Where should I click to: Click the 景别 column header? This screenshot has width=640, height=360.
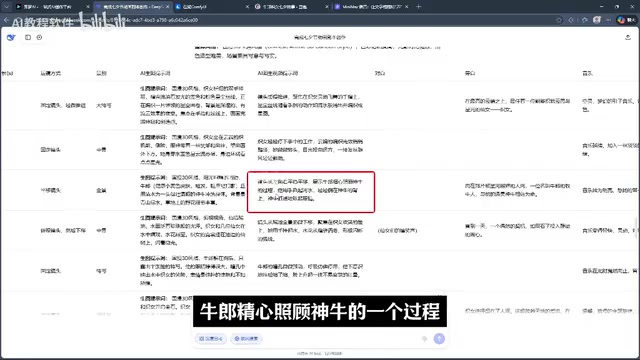pyautogui.click(x=101, y=73)
